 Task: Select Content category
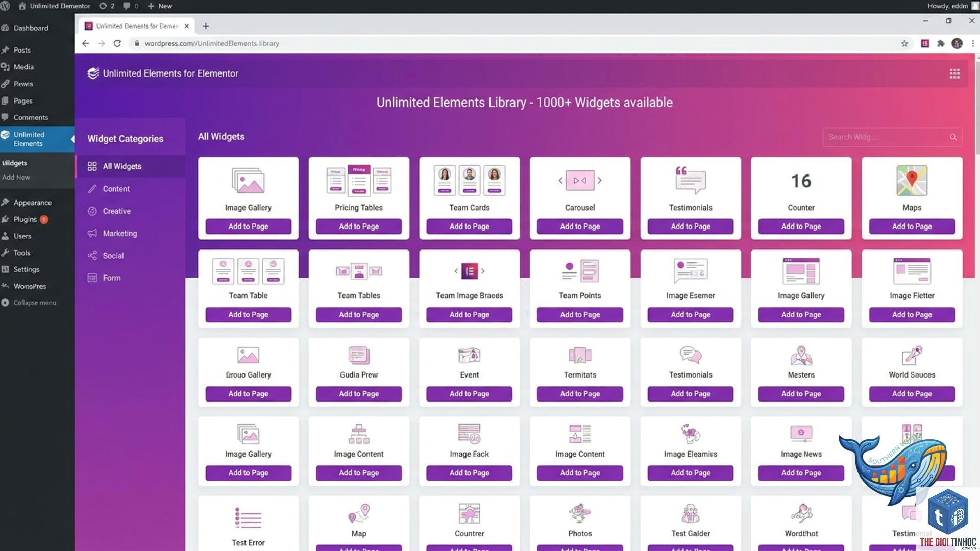tap(131, 189)
